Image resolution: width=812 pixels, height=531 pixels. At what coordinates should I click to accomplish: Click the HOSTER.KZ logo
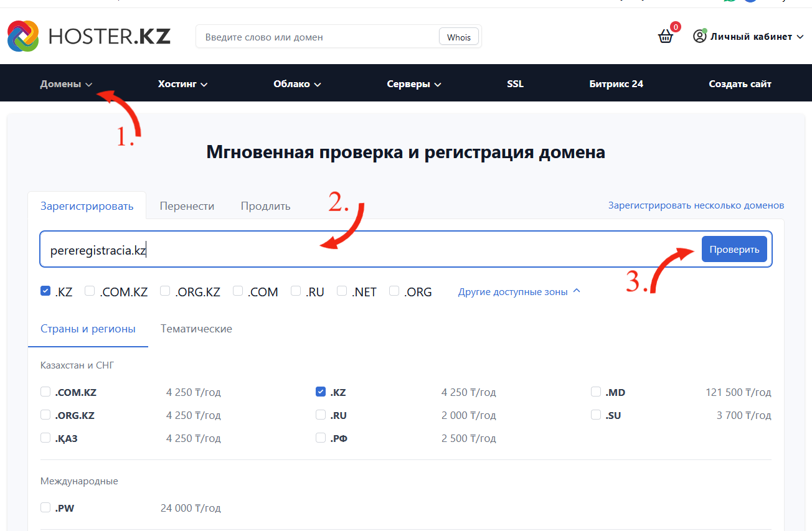coord(88,37)
